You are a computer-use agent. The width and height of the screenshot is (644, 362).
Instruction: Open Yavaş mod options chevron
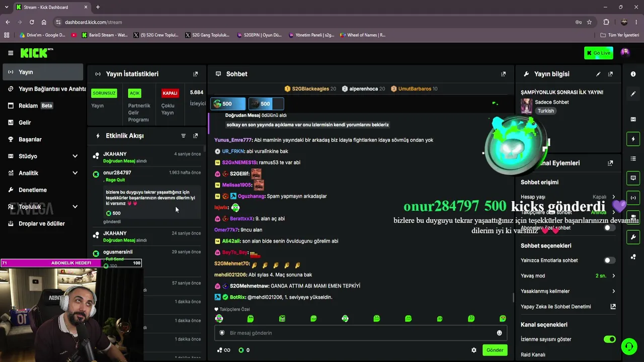point(613,276)
